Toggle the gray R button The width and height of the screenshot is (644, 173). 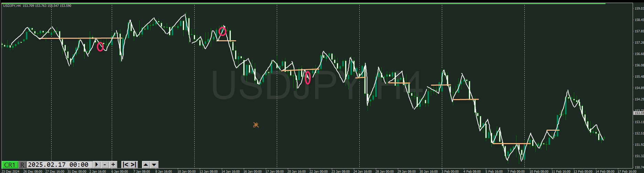click(22, 165)
